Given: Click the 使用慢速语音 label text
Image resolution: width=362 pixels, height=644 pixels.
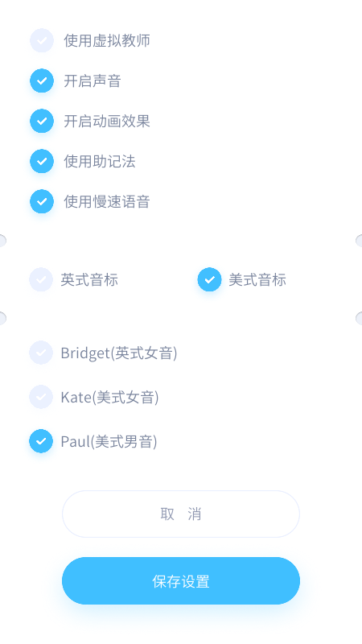Looking at the screenshot, I should (x=107, y=201).
